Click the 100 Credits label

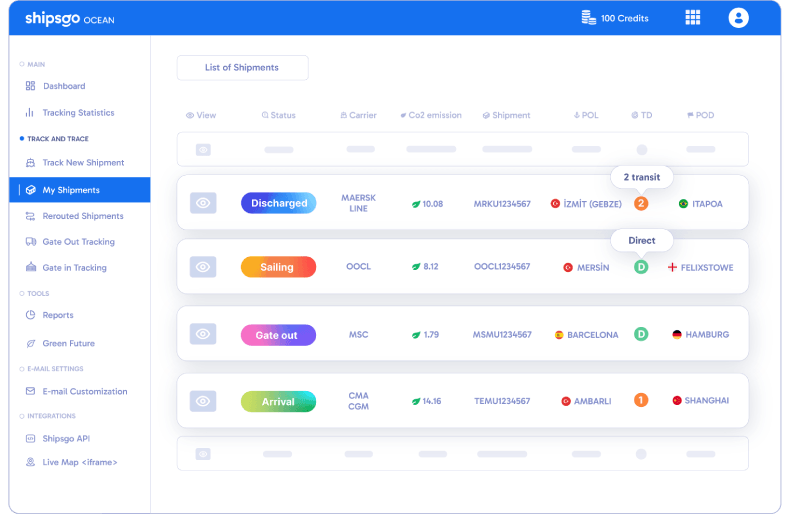coord(624,18)
